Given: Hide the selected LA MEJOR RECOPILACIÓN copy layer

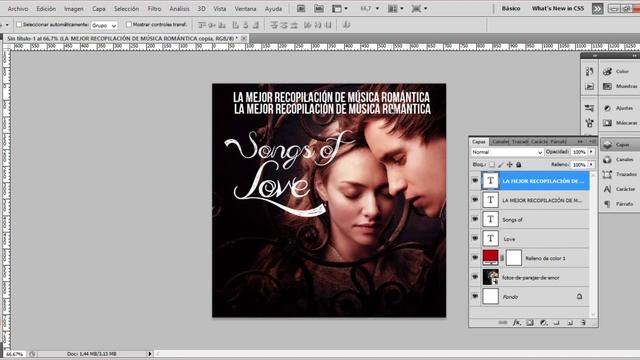Looking at the screenshot, I should click(475, 180).
